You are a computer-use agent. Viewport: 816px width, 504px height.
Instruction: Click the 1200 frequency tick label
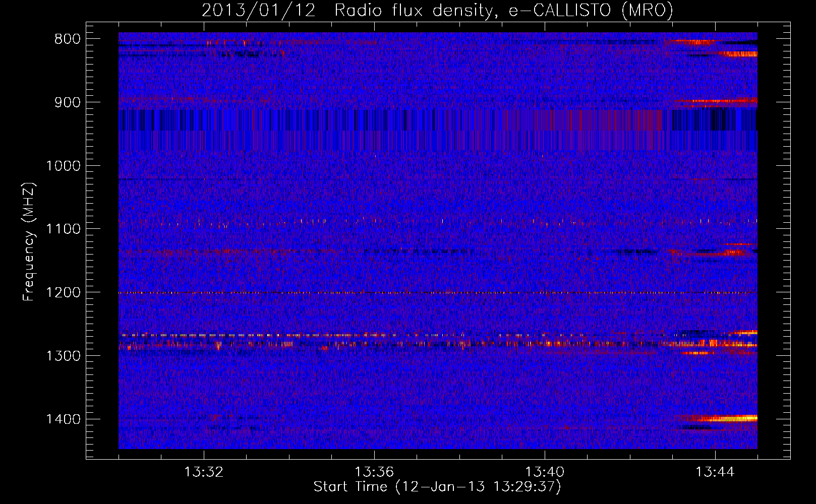tap(63, 293)
